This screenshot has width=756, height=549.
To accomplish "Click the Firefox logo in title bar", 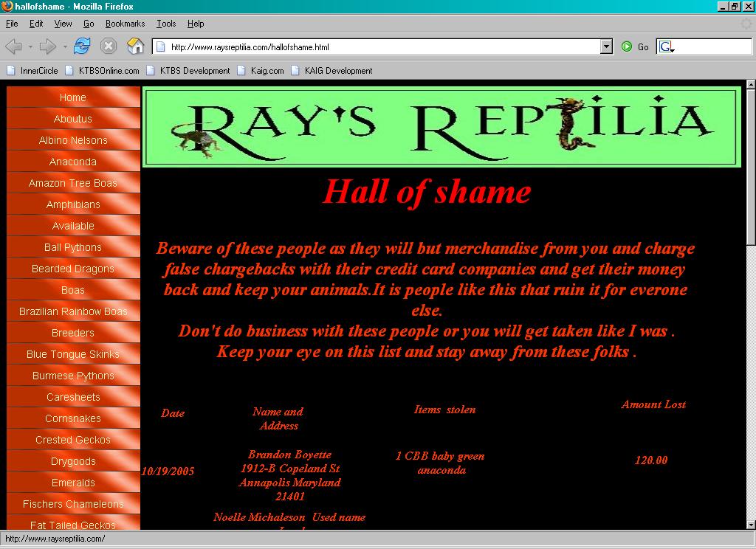I will click(x=7, y=6).
